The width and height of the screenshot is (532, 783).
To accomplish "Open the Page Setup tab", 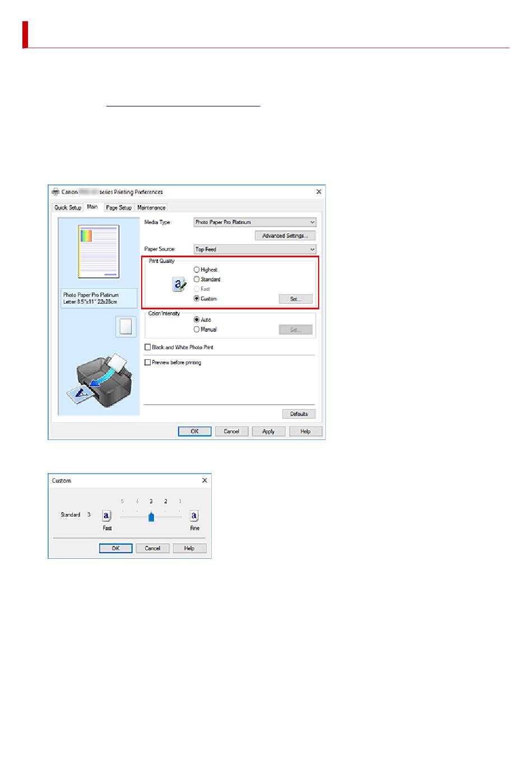I will tap(119, 207).
